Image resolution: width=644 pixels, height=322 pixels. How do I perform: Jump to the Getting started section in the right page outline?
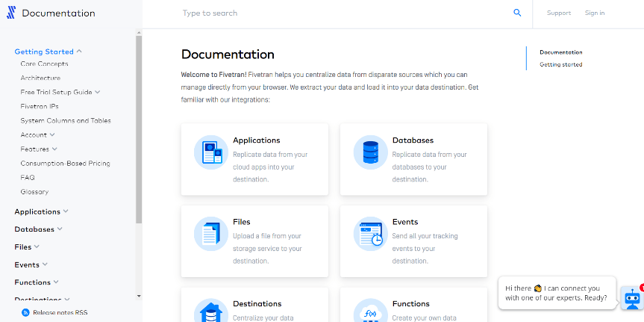coord(561,64)
